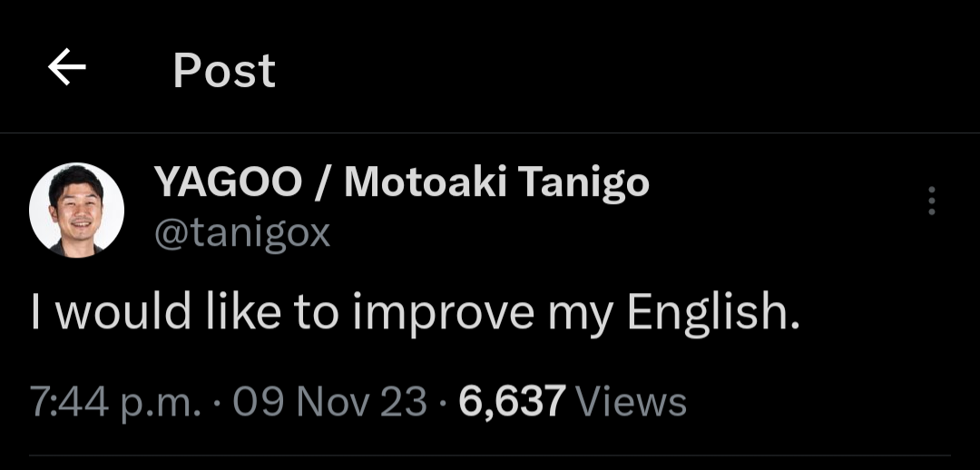Click Motoaki Tanigo in the display name
This screenshot has height=470, width=980.
(497, 182)
